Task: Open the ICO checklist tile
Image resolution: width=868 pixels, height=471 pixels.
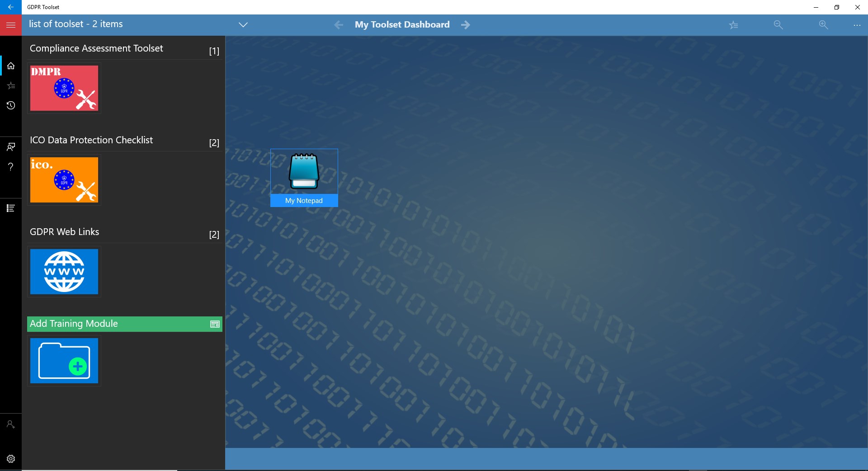Action: pyautogui.click(x=64, y=180)
